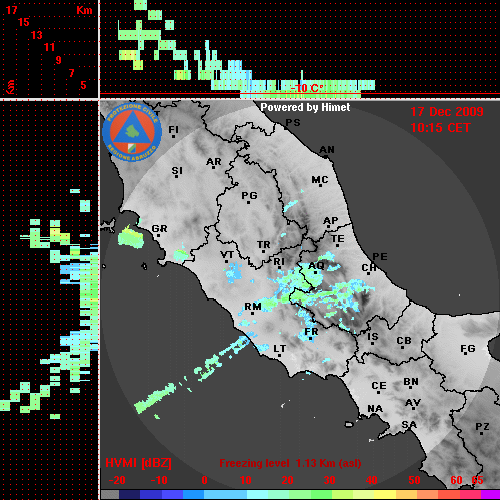Click the GR city marker
The width and height of the screenshot is (500, 500).
[x=159, y=229]
